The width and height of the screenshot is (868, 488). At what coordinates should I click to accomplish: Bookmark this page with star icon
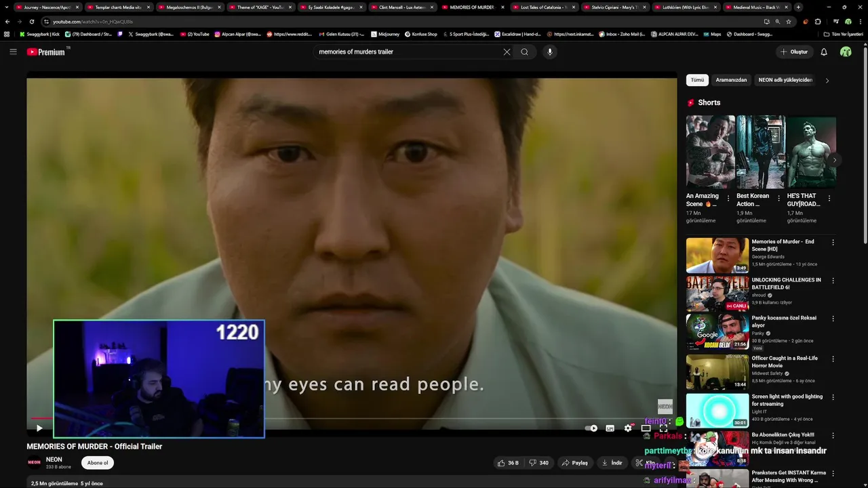pyautogui.click(x=789, y=22)
